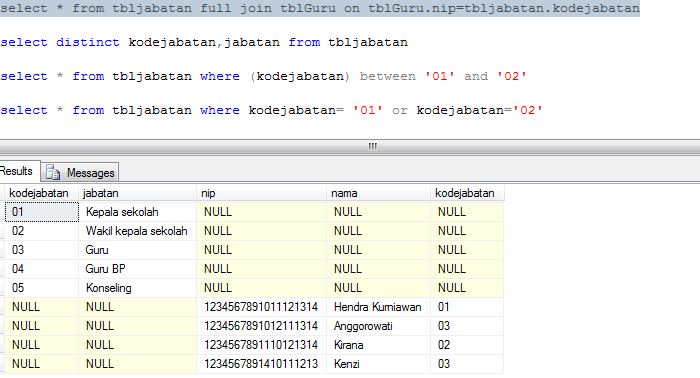This screenshot has height=378, width=700.
Task: Click kodejabatan '02' in Kirana row
Action: click(x=467, y=345)
